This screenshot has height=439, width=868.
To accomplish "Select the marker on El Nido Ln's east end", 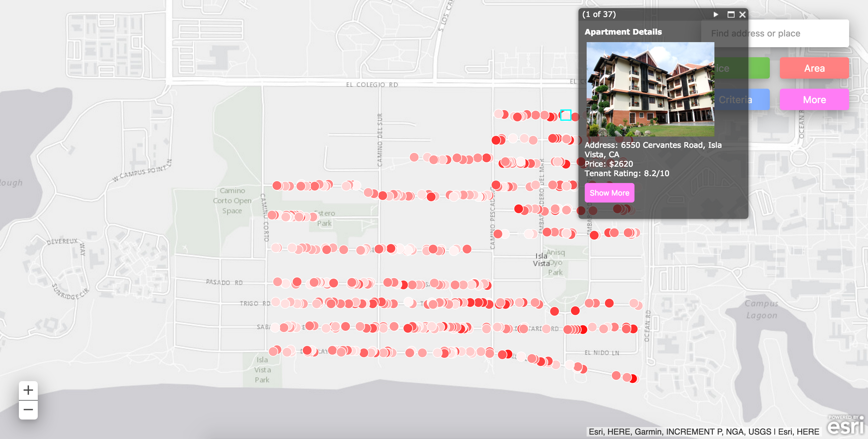I will (633, 378).
